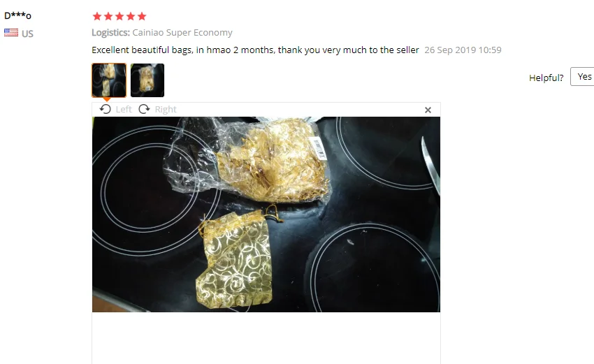Click the fifth red rating star
Image resolution: width=594 pixels, height=364 pixels.
click(x=142, y=16)
